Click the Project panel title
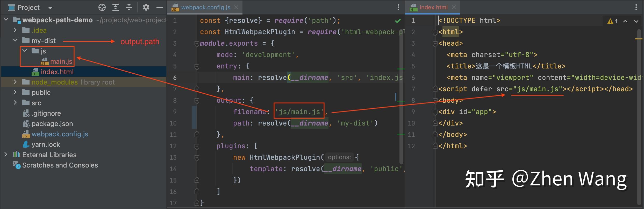The height and width of the screenshot is (209, 644). 28,8
